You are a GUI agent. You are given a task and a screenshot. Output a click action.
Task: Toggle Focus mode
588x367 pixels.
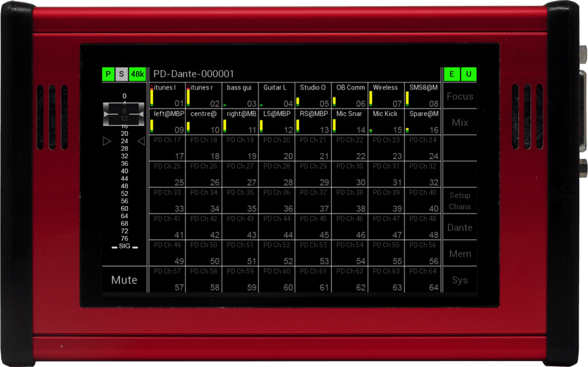point(460,96)
